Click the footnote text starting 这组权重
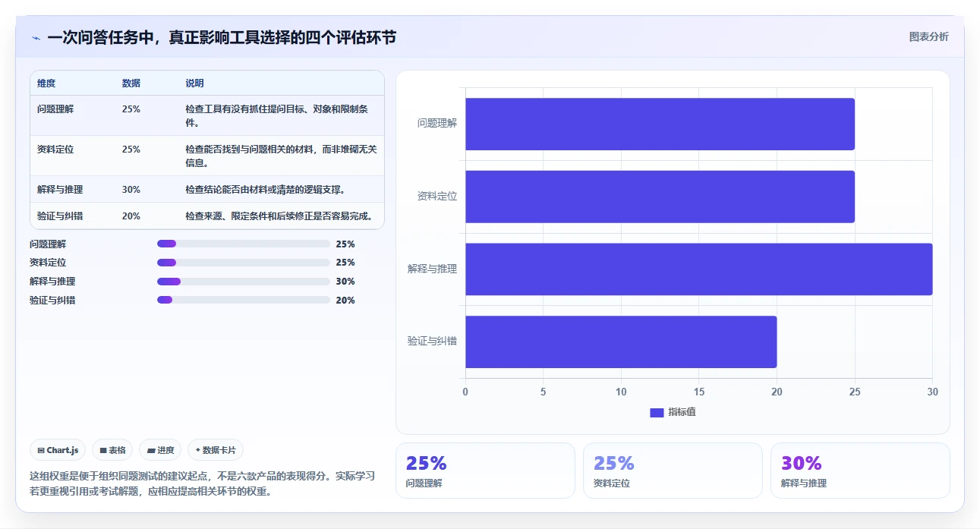This screenshot has width=980, height=529. click(x=202, y=483)
